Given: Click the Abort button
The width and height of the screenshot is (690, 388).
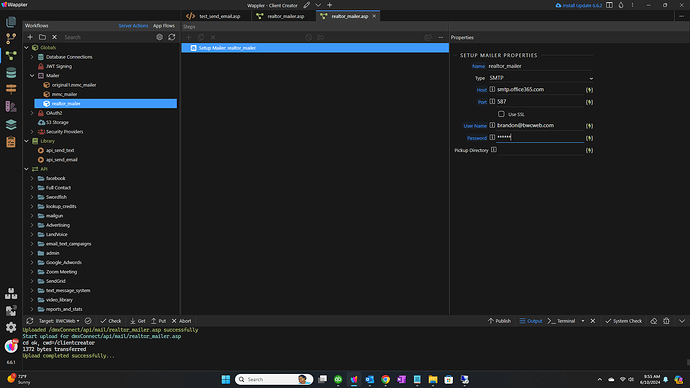Looking at the screenshot, I should click(181, 321).
